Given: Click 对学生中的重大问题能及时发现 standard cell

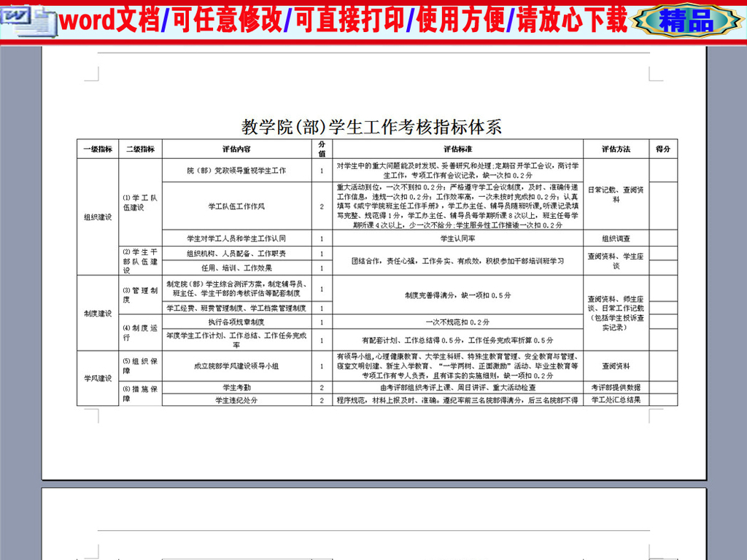Looking at the screenshot, I should pos(458,171).
